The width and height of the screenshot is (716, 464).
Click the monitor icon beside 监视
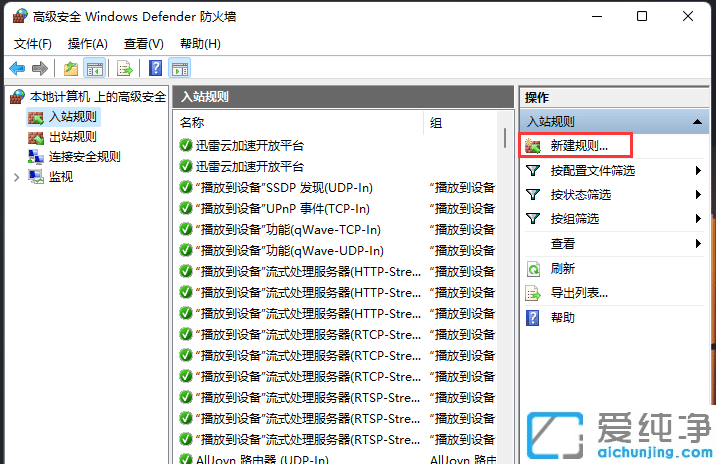click(x=36, y=177)
